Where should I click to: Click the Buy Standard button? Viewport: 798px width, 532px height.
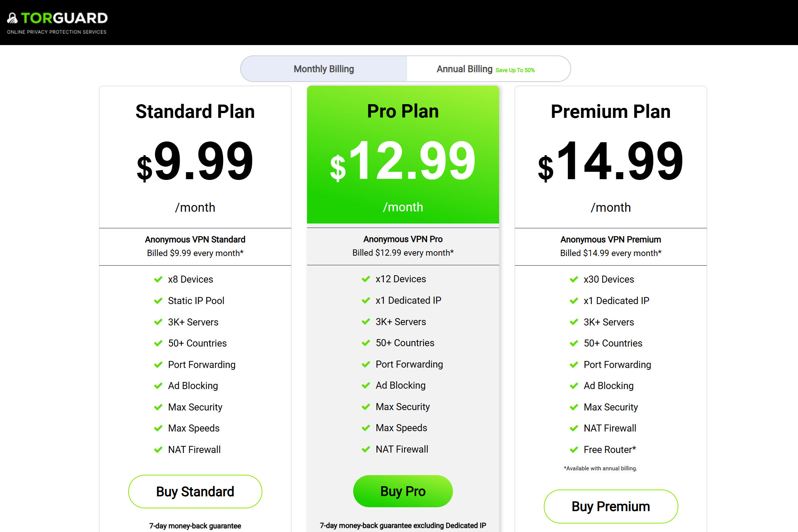click(194, 491)
